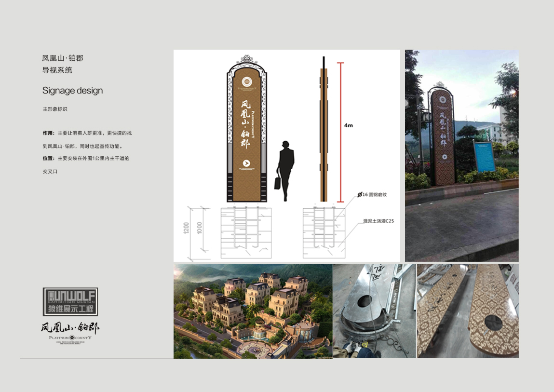554x392 pixels.
Task: Select the blue information board in the photo
Action: [x=485, y=157]
